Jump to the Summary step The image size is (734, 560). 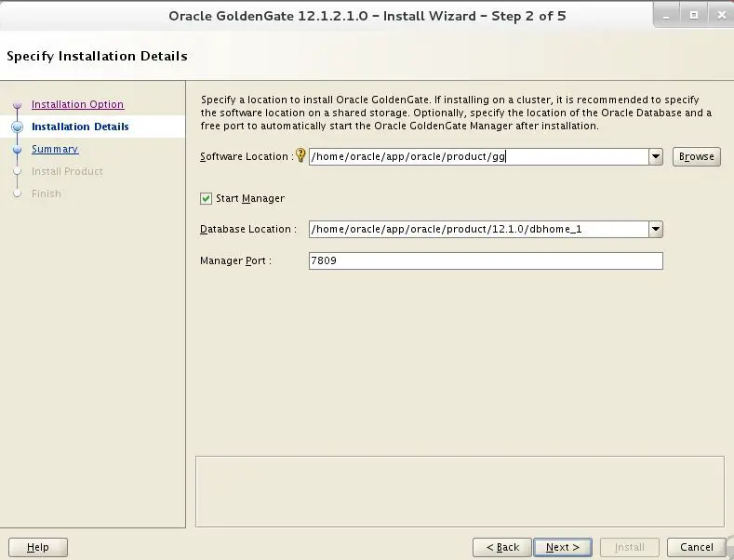(x=55, y=149)
